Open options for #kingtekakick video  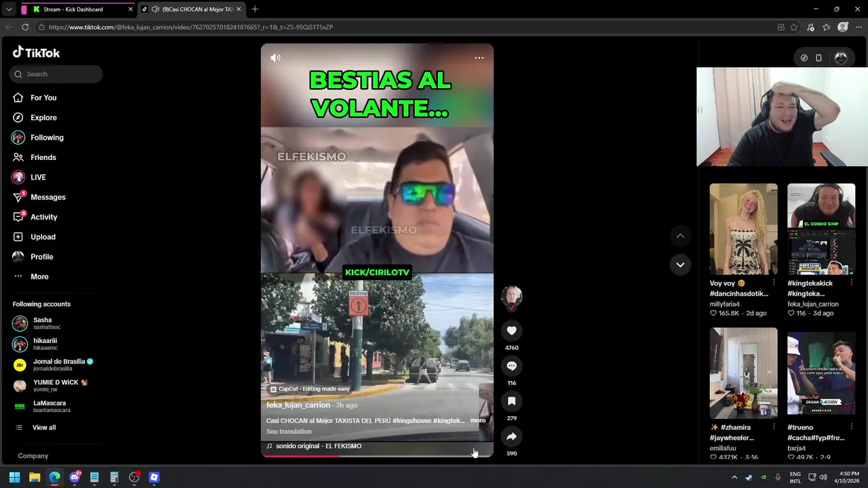(x=851, y=283)
